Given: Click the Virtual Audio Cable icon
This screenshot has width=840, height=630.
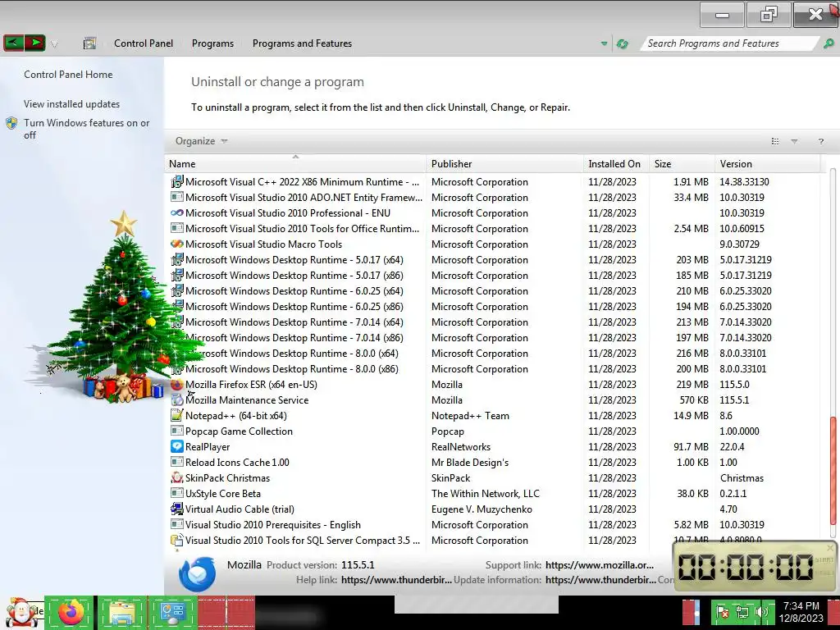Looking at the screenshot, I should click(x=177, y=509).
